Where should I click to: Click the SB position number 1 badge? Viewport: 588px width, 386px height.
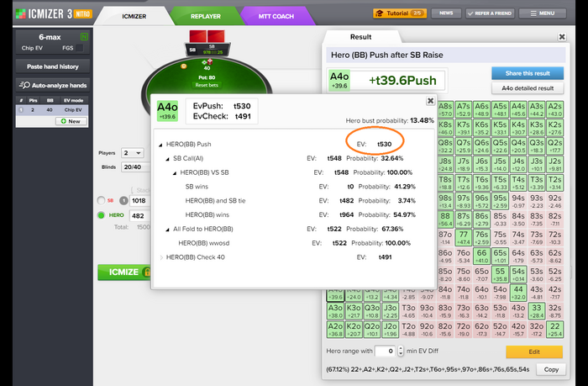123,200
